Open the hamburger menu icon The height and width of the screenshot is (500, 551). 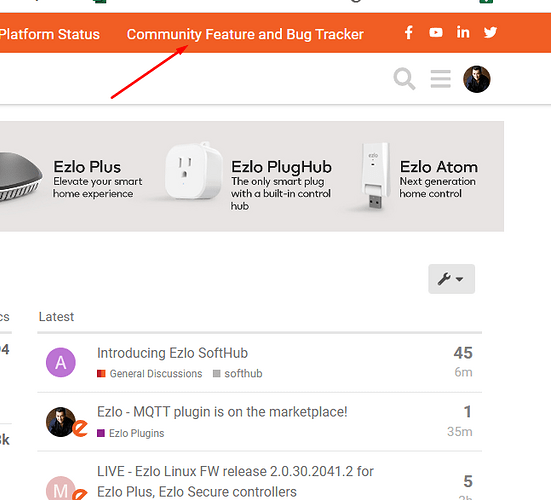point(441,79)
